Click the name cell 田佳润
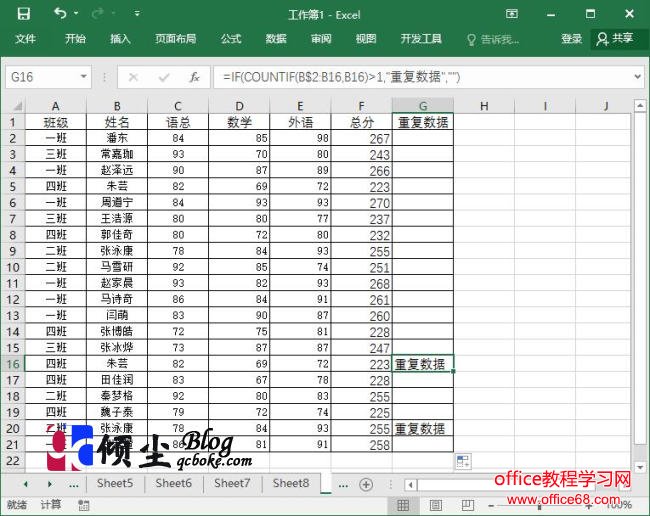This screenshot has height=516, width=650. coord(117,380)
